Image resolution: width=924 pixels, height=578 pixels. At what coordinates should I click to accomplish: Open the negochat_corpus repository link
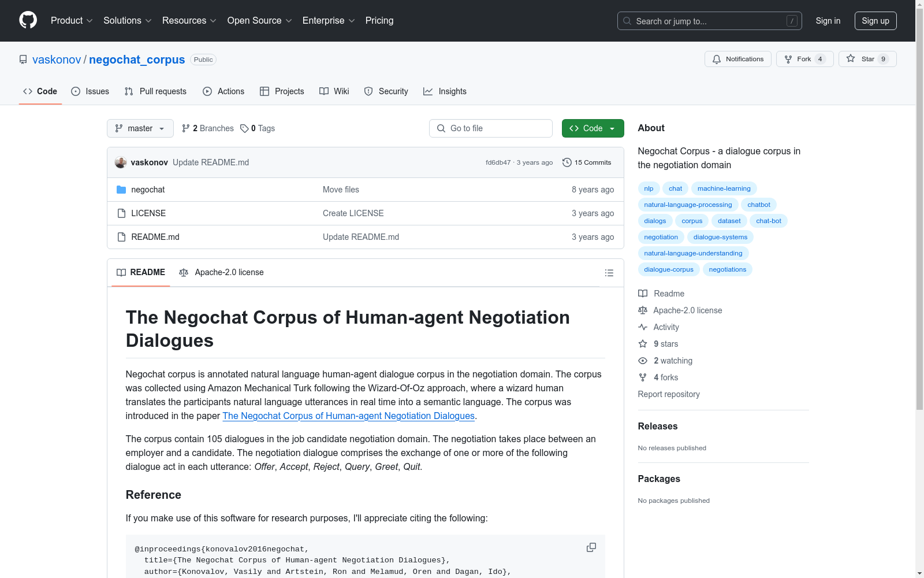137,60
